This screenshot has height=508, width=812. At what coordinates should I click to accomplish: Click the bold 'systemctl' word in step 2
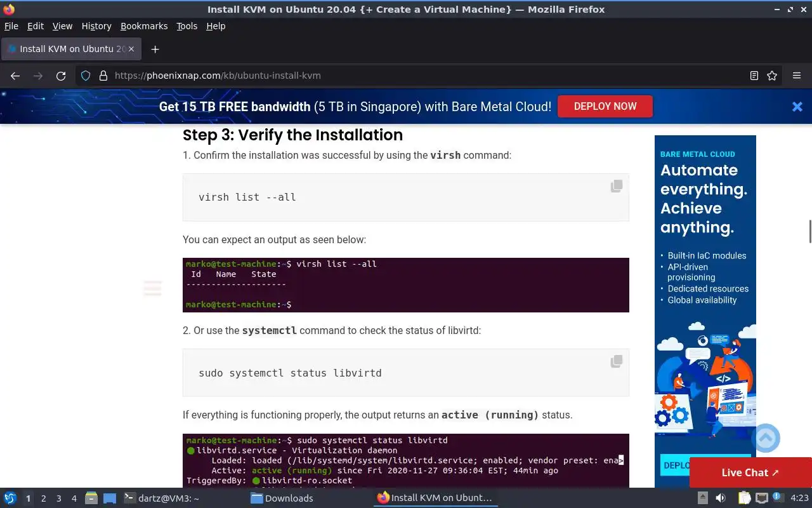pos(270,330)
